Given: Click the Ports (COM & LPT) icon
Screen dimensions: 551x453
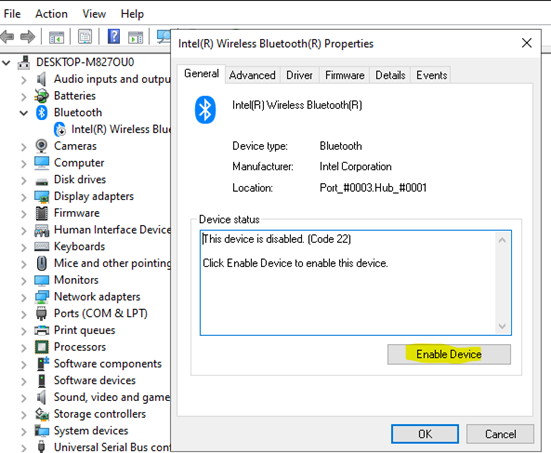Looking at the screenshot, I should pos(41,313).
